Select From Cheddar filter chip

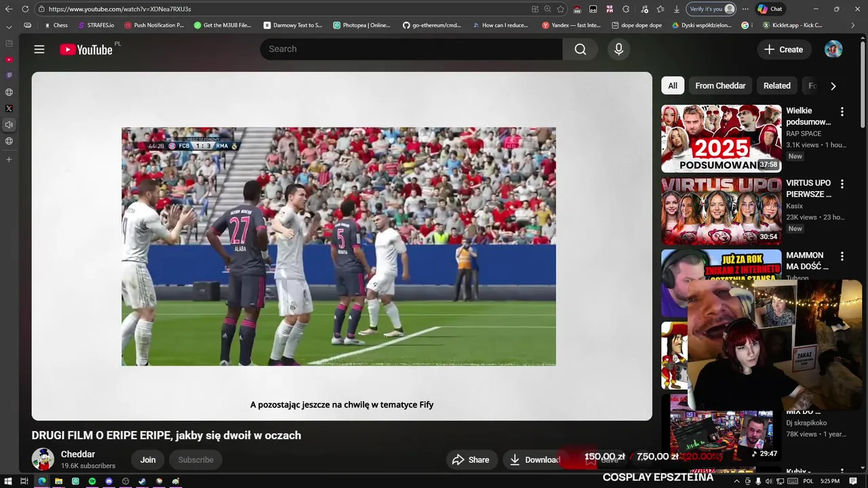[x=720, y=86]
